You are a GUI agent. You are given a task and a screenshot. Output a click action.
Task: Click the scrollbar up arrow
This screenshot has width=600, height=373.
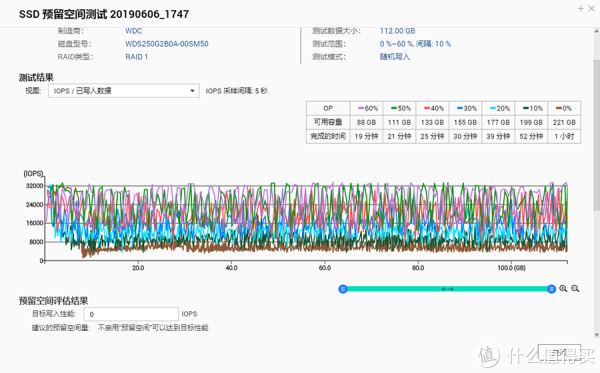click(596, 31)
